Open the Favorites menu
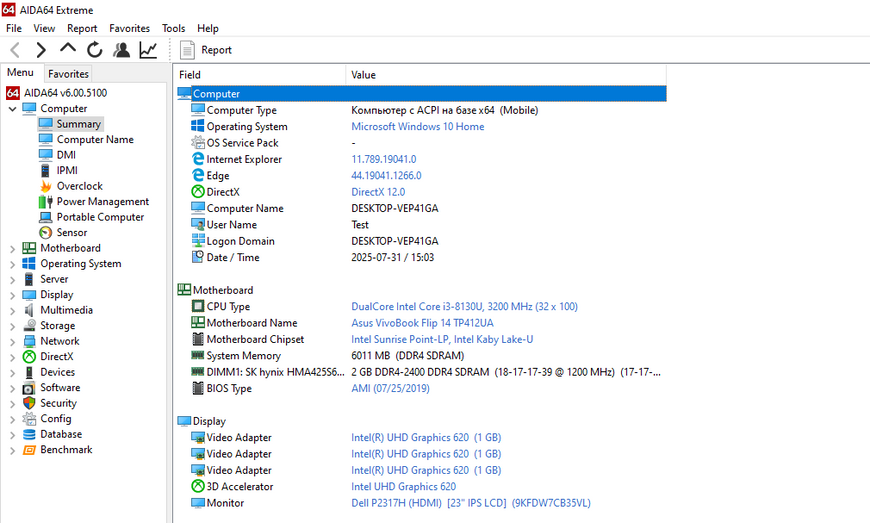 click(129, 28)
